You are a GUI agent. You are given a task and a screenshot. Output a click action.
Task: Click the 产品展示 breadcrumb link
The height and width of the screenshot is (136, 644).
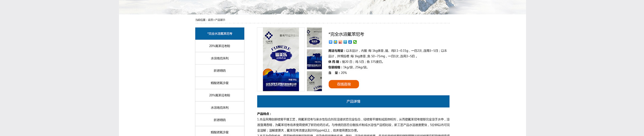(x=220, y=20)
